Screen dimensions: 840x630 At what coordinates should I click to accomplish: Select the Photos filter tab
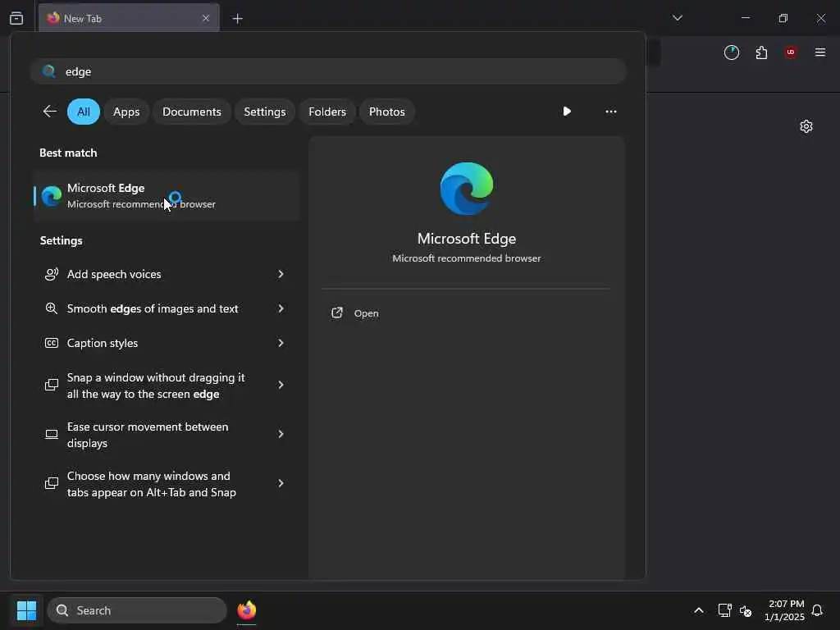point(387,112)
